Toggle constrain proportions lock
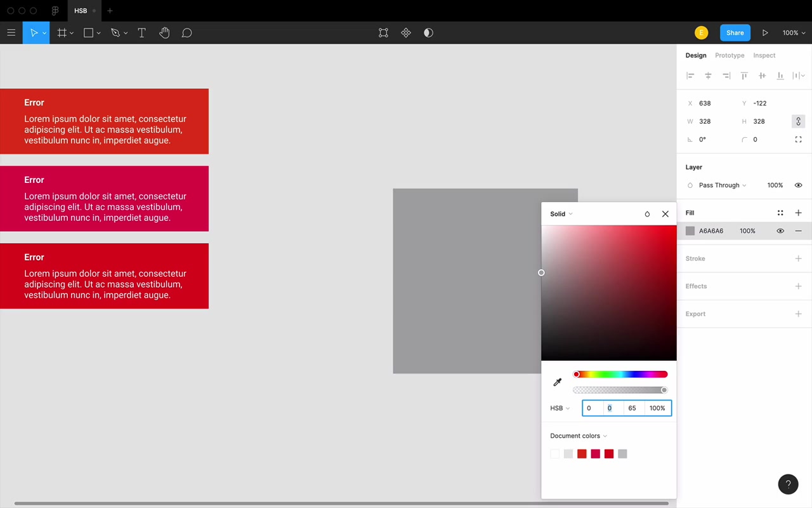Screen dimensions: 812x508 (x=798, y=121)
